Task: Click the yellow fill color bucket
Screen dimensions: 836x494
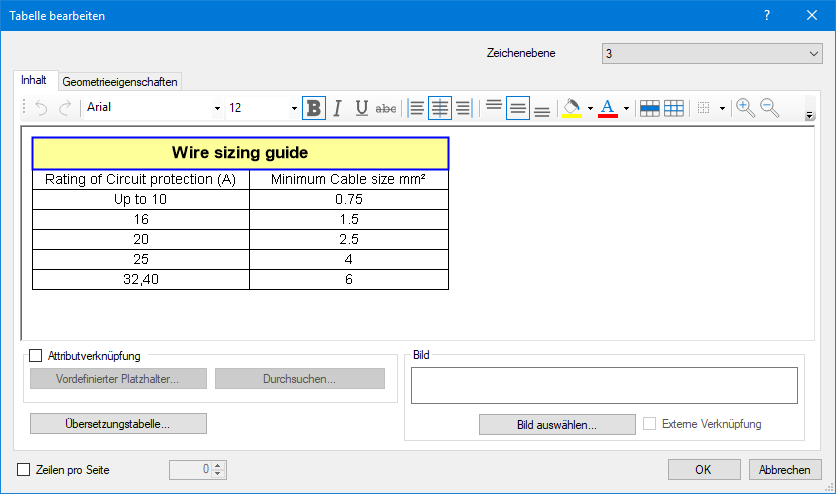Action: [x=572, y=108]
